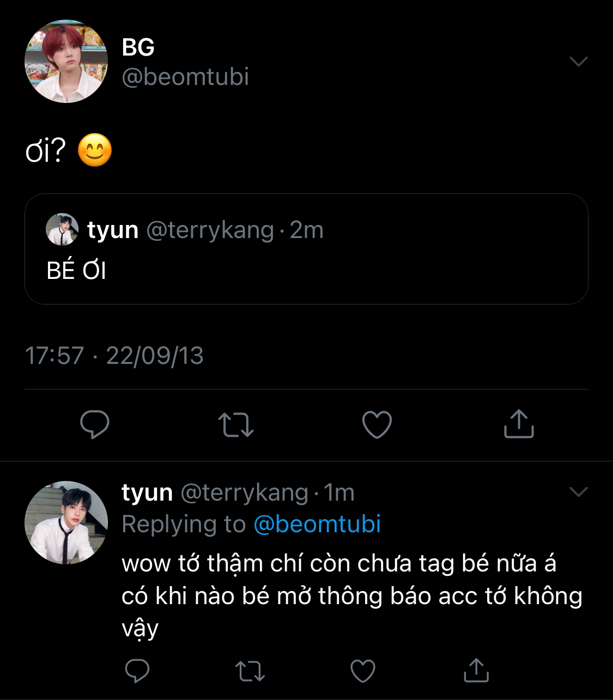Share tyun's reply tweet

[x=476, y=670]
